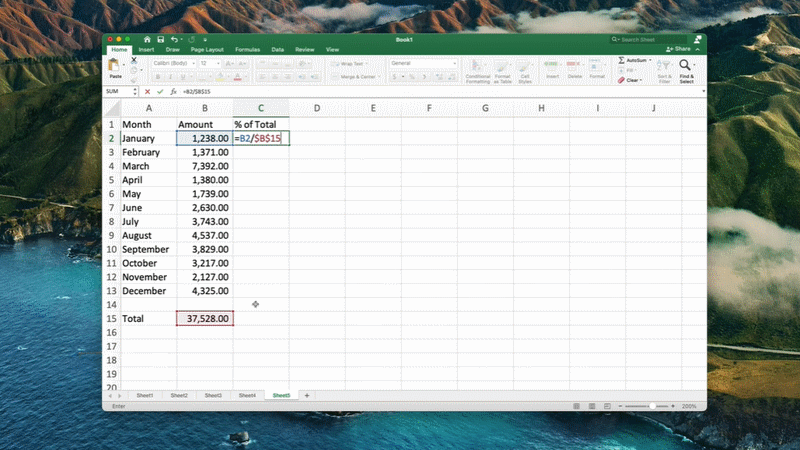Select the Total cell 37,528.00
This screenshot has height=450, width=800.
tap(205, 318)
